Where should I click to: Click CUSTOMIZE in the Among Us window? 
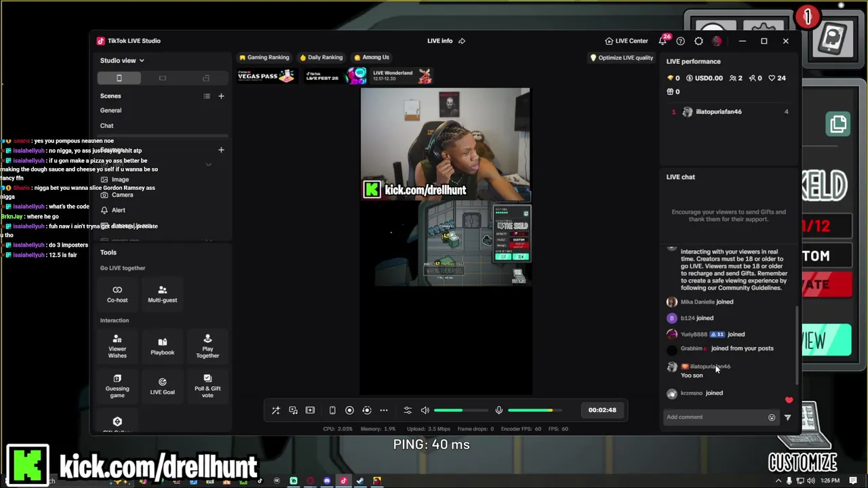coord(803,464)
